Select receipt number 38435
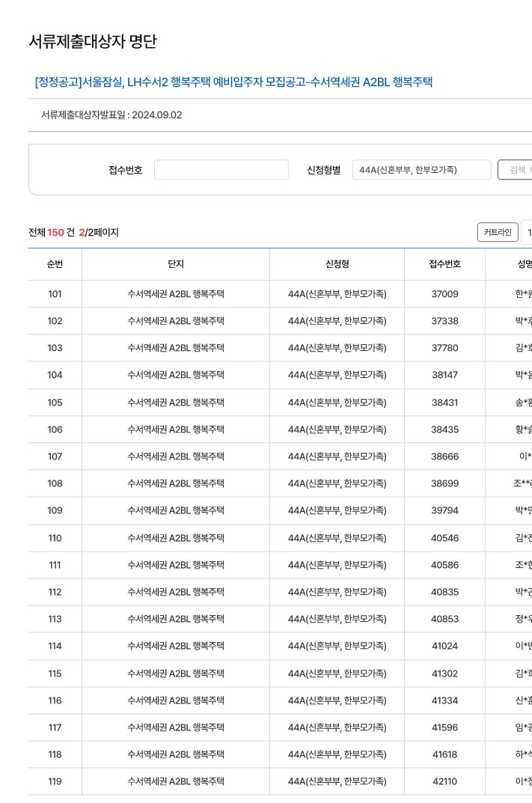532x803 pixels. tap(444, 430)
